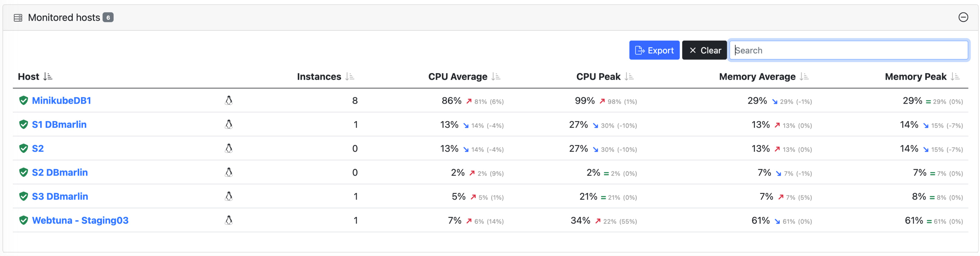Click the green shield icon next to MinikubeDB1
This screenshot has width=980, height=256.
pyautogui.click(x=23, y=101)
